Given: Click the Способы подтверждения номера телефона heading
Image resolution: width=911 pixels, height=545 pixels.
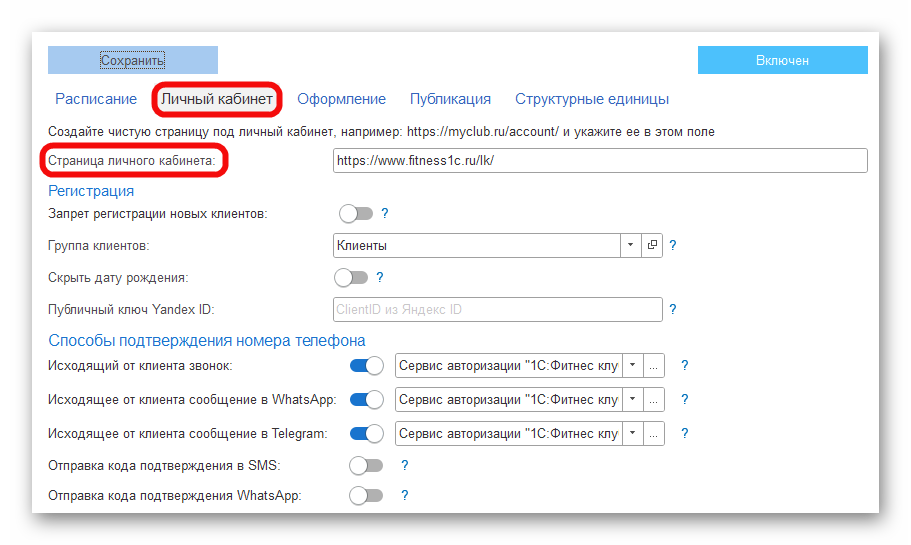Looking at the screenshot, I should point(207,340).
